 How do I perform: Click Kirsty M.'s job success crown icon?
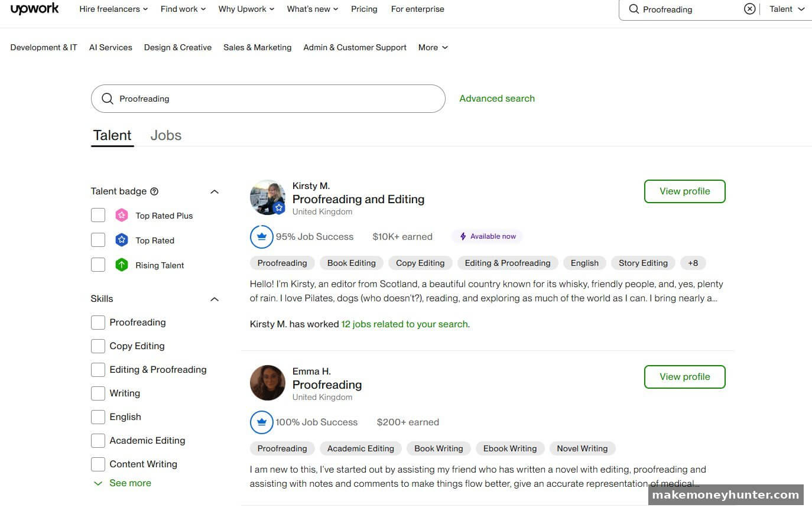[x=261, y=237]
